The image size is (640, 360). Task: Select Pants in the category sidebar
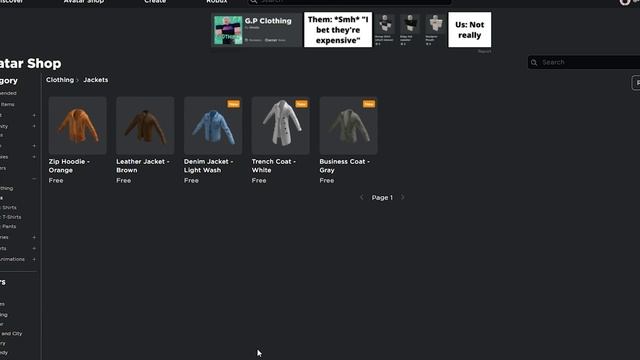9,227
